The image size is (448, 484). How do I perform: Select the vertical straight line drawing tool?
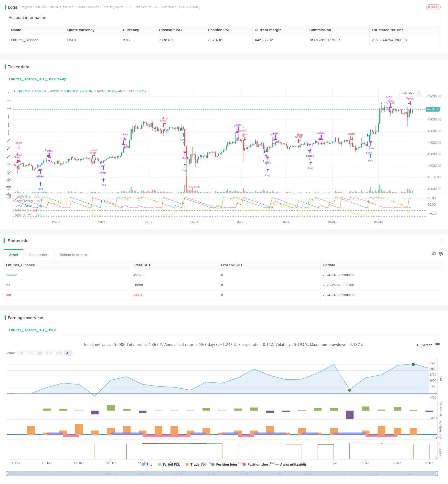[9, 117]
